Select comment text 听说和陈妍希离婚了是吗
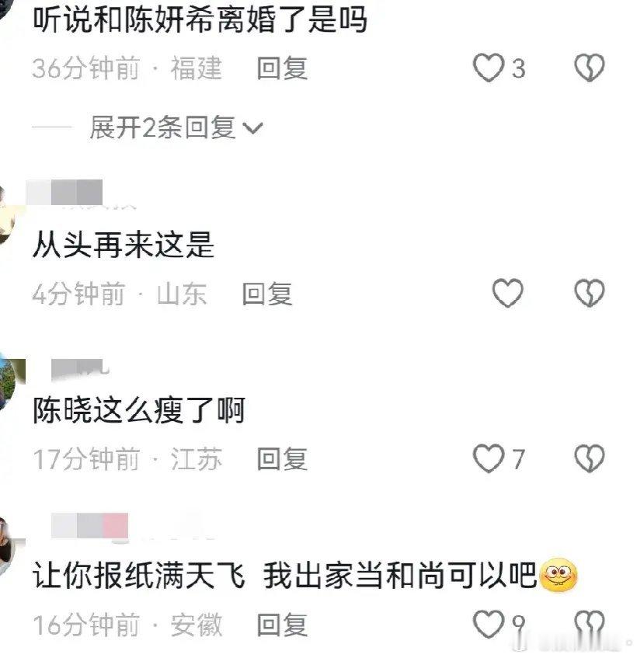This screenshot has height=658, width=644. 200,19
